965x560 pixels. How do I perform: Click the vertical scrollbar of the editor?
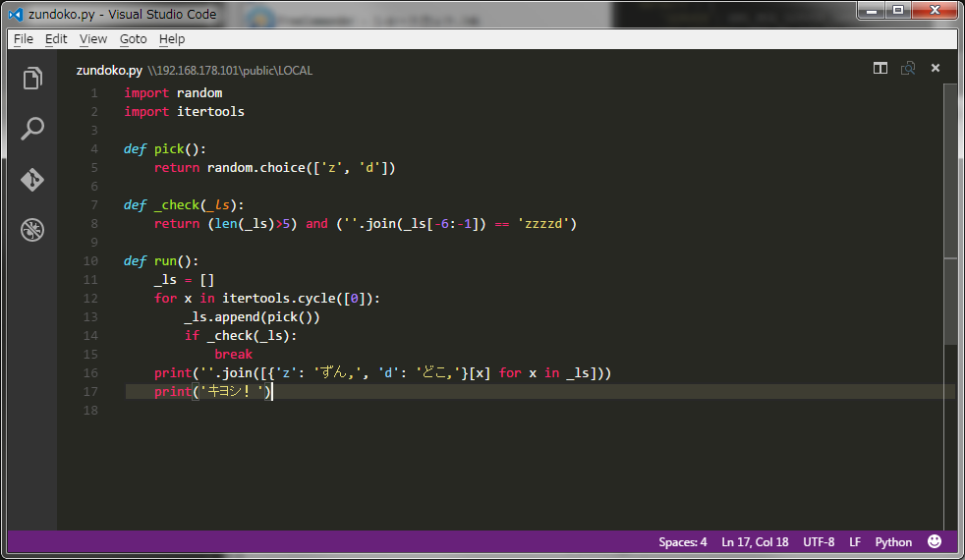coord(950,213)
